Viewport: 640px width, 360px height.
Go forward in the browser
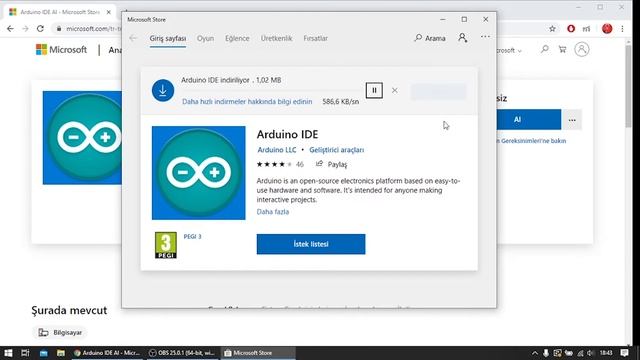25,29
